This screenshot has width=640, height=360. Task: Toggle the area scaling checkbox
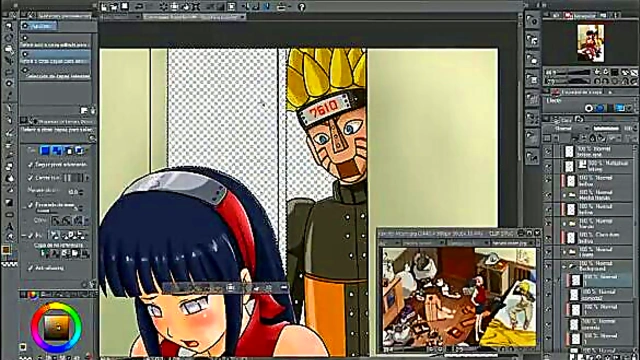click(x=30, y=204)
